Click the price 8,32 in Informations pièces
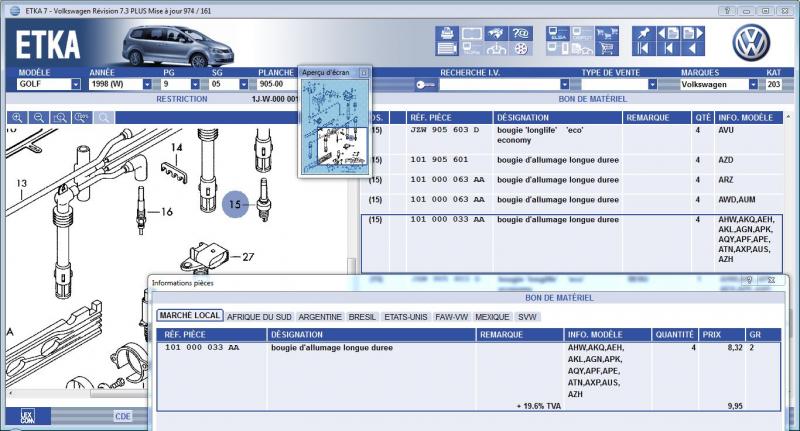Image resolution: width=800 pixels, height=431 pixels. coord(735,347)
